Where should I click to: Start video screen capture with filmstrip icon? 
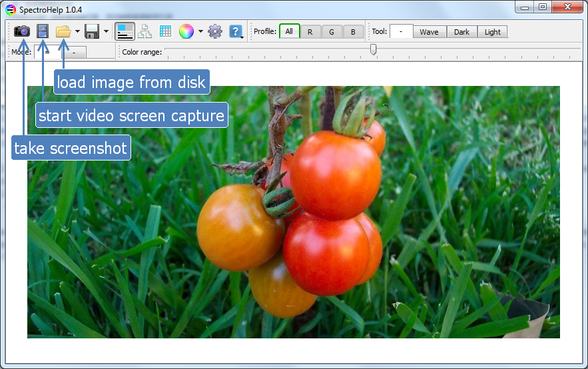pyautogui.click(x=43, y=31)
